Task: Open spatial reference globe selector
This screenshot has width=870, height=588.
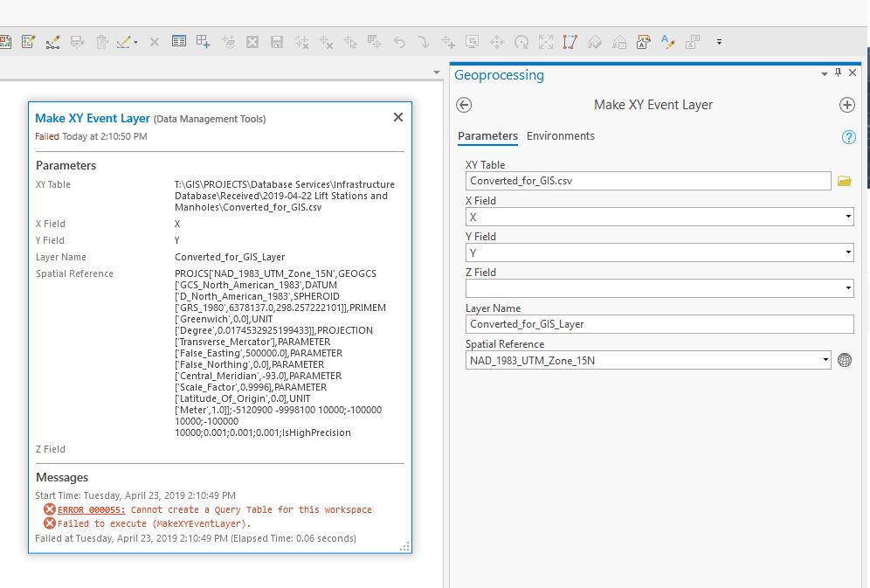Action: pos(845,360)
